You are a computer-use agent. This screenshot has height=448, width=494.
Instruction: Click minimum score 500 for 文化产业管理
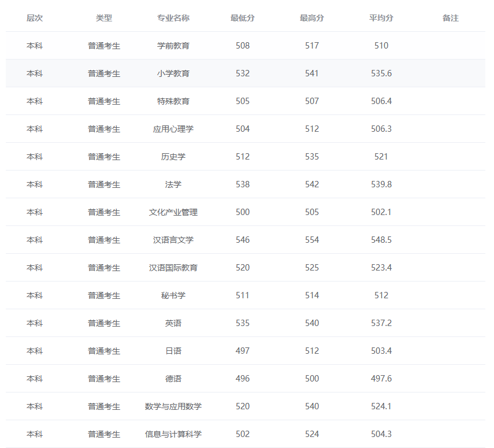[243, 212]
